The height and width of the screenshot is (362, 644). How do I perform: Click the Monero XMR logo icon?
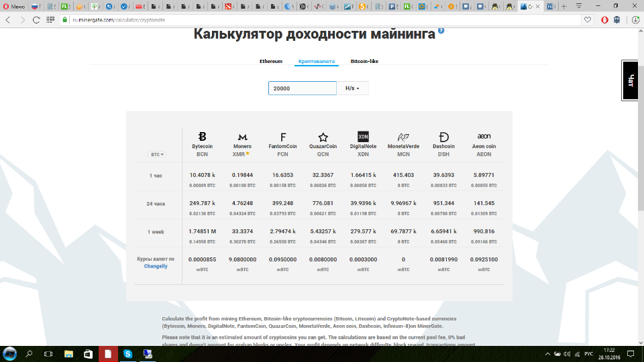[x=242, y=137]
